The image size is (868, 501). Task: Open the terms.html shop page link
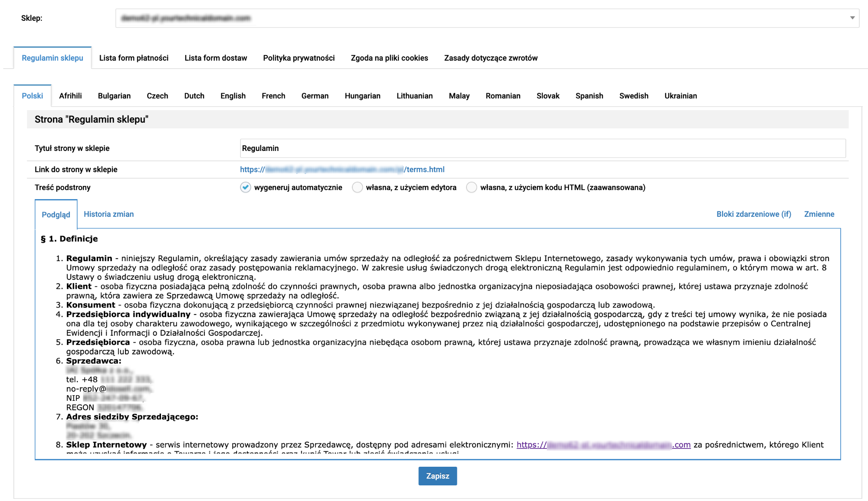point(342,170)
